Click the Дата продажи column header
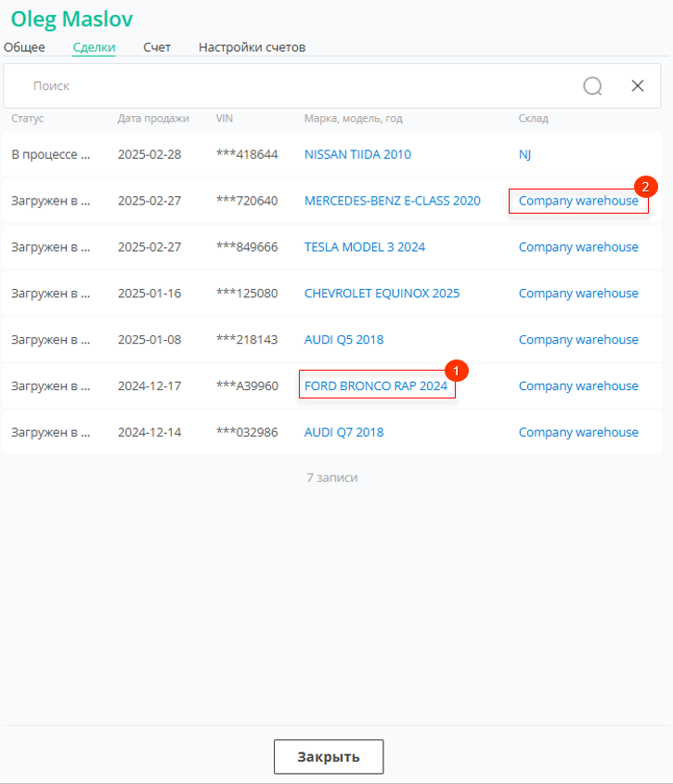673x784 pixels. coord(153,119)
